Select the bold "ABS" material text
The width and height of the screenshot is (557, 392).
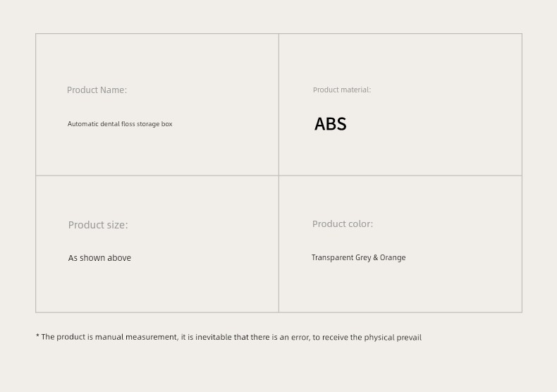pyautogui.click(x=331, y=124)
